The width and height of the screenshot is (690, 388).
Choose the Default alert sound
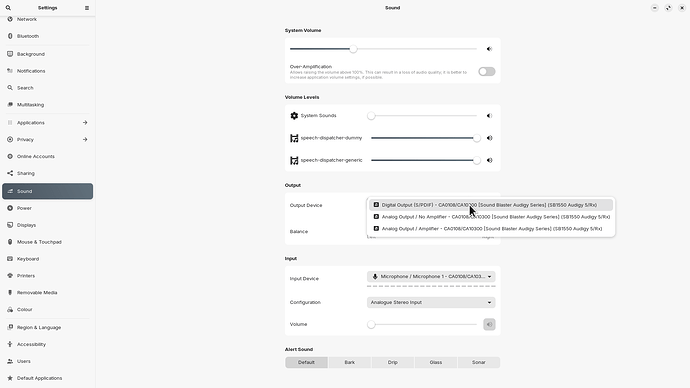306,362
